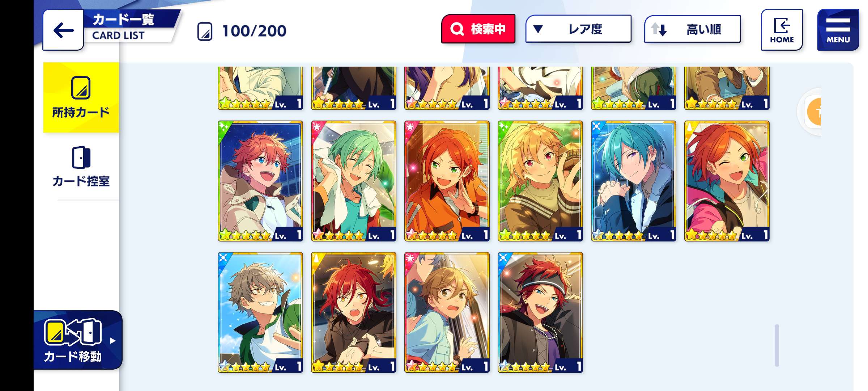
Task: Expand the レア度 sort dropdown
Action: [578, 29]
